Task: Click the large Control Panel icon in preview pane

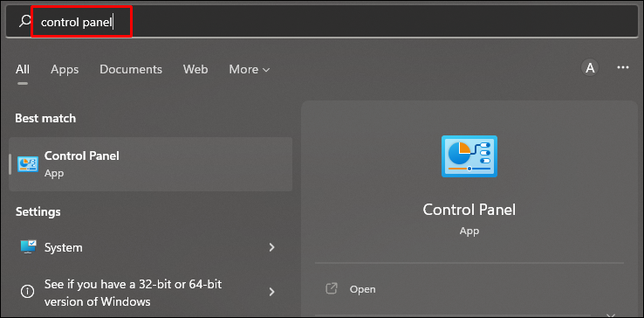Action: [469, 156]
